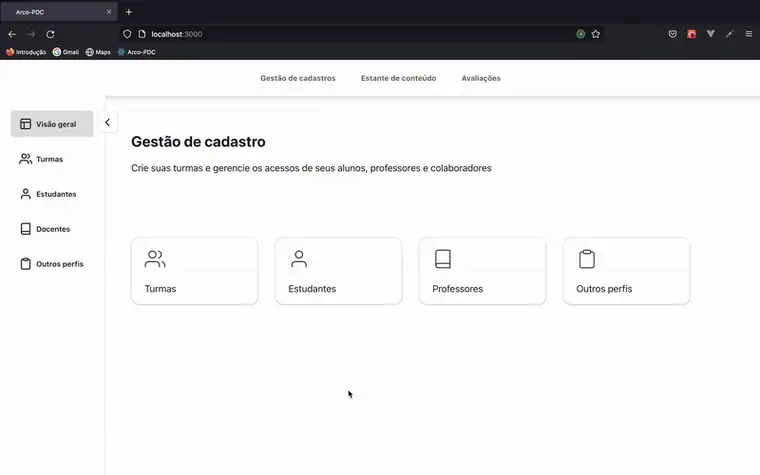Screen dimensions: 760x475
Task: Switch to Avaliações tab
Action: click(481, 78)
